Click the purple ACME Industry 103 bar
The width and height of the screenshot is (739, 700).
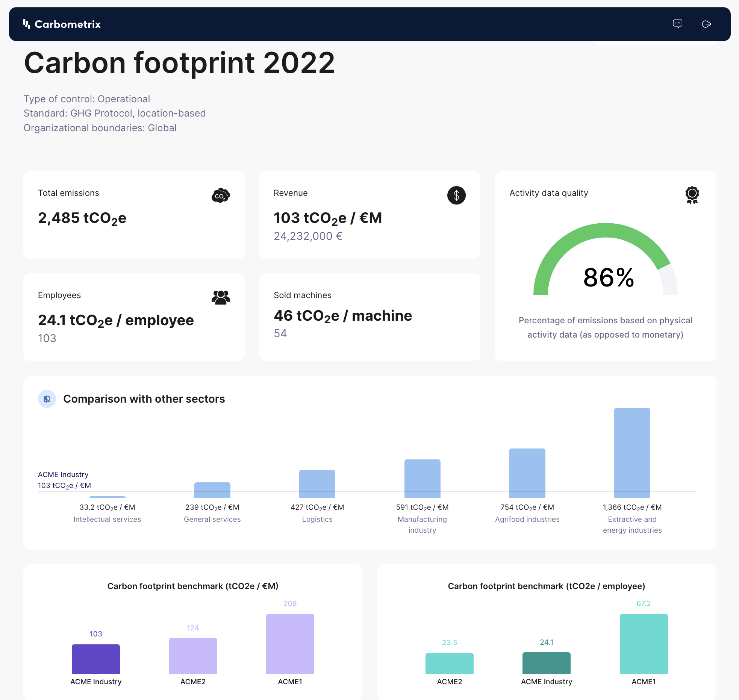tap(96, 659)
